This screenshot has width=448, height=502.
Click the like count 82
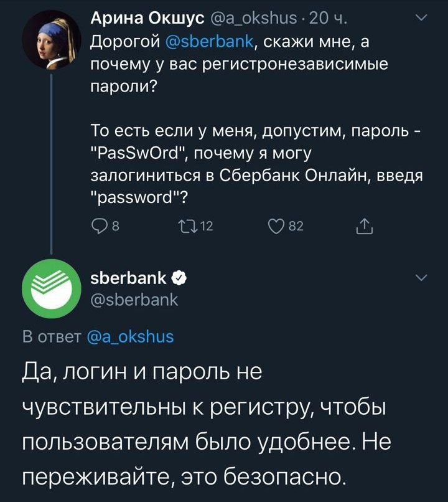coord(296,227)
